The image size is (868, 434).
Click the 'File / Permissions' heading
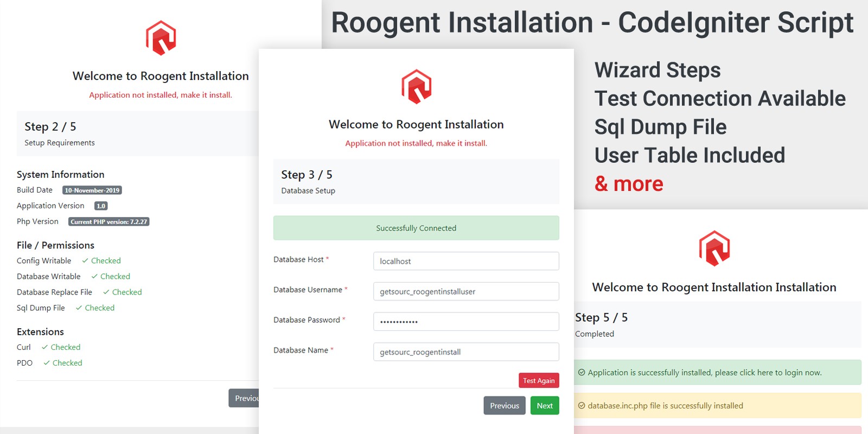tap(55, 245)
